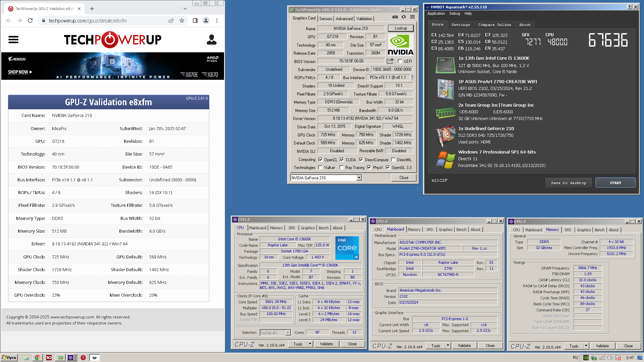Expand the Tools dropdown arrow in Memory window
The height and width of the screenshot is (362, 644).
586,346
